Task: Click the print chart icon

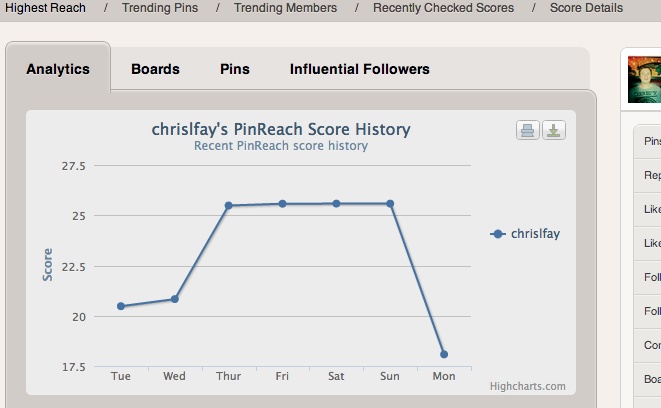Action: (528, 131)
